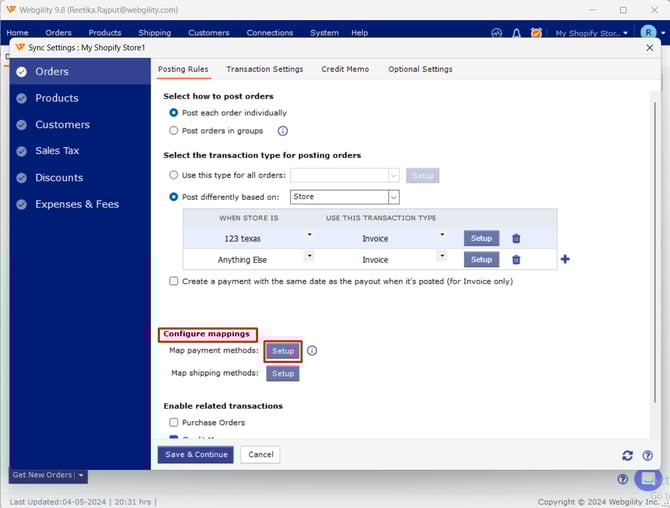Image resolution: width=670 pixels, height=508 pixels.
Task: Click the refresh icon in dialog footer
Action: pos(627,455)
